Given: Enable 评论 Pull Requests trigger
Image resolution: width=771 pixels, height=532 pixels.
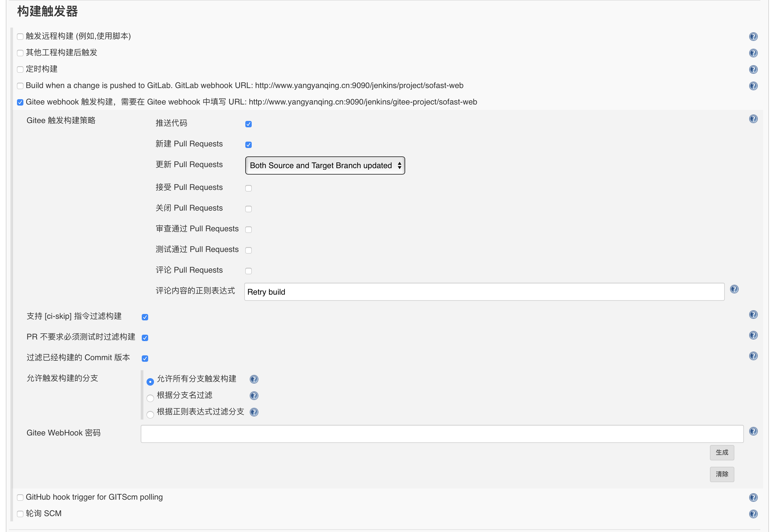Looking at the screenshot, I should point(248,271).
